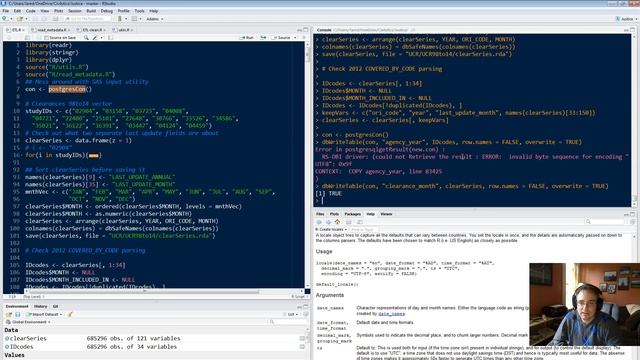Switch to the Plots tab
This screenshot has width=640, height=360.
[x=334, y=214]
